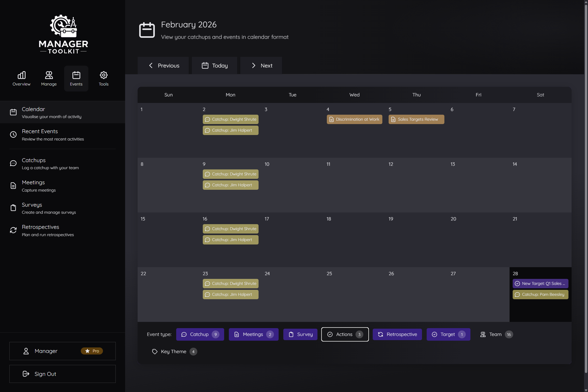Viewport: 588px width, 392px height.
Task: Select the Surveys clipboard icon
Action: (x=13, y=208)
